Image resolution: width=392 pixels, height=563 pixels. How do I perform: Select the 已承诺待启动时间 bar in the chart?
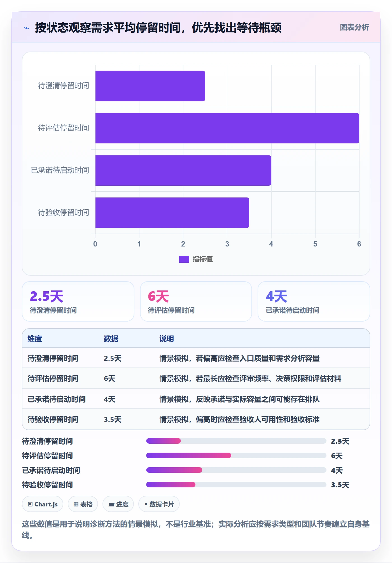coord(183,170)
